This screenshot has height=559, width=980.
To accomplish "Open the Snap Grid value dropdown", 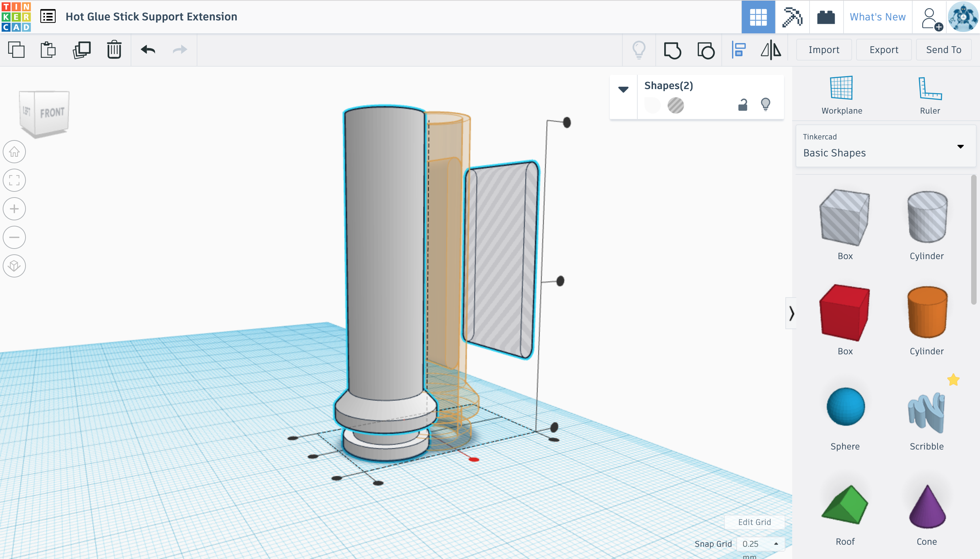I will [x=760, y=544].
